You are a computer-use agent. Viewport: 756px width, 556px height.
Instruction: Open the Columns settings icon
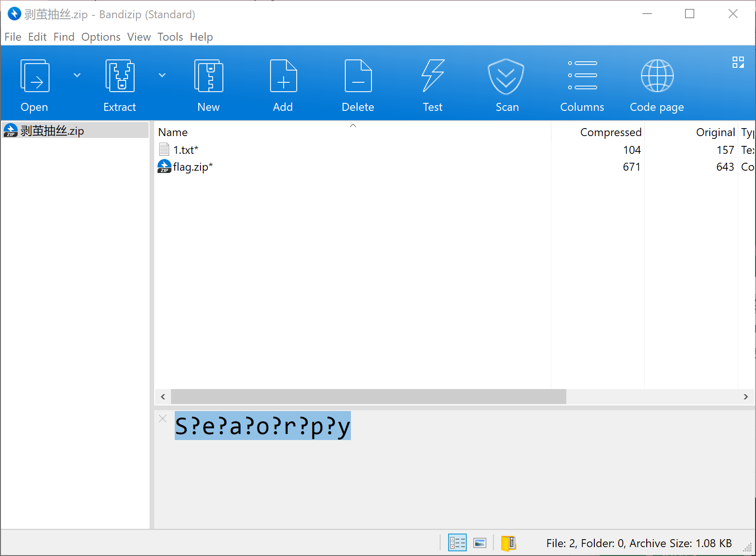click(582, 77)
